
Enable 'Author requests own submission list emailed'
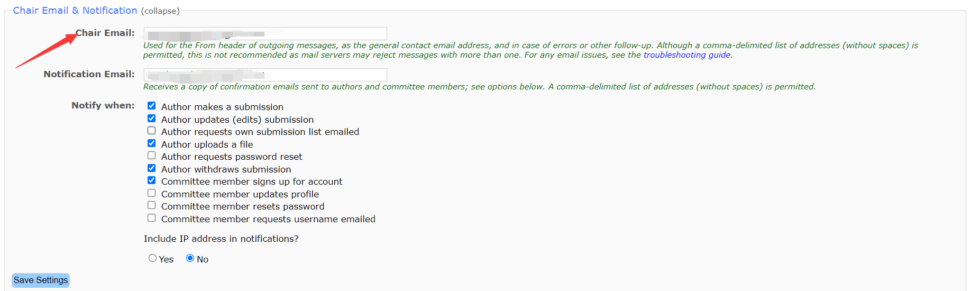(152, 131)
